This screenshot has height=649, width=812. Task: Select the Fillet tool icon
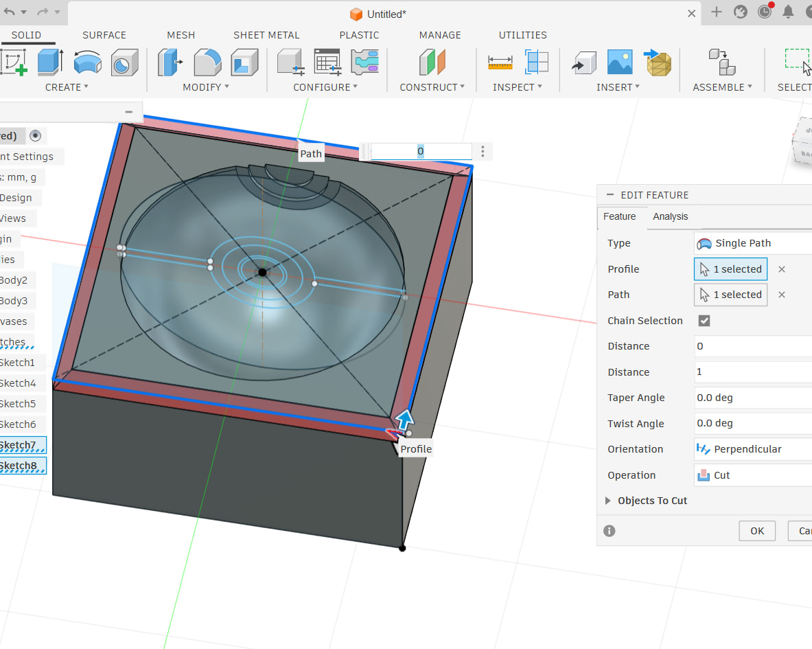[x=207, y=62]
